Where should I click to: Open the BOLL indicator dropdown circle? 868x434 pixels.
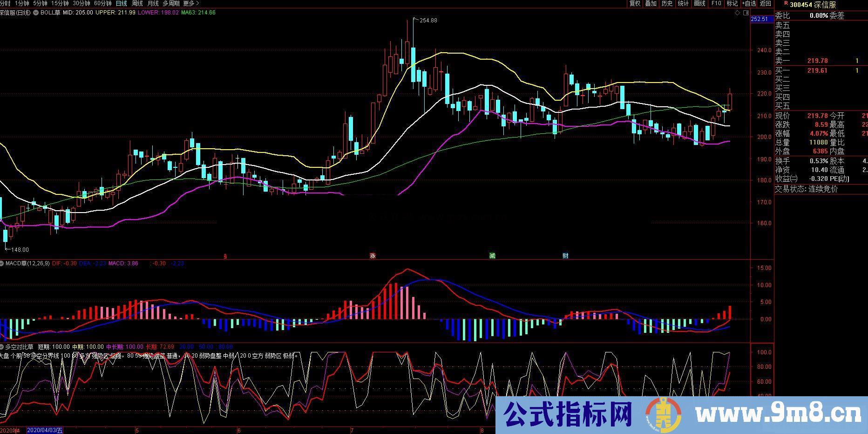tap(36, 13)
